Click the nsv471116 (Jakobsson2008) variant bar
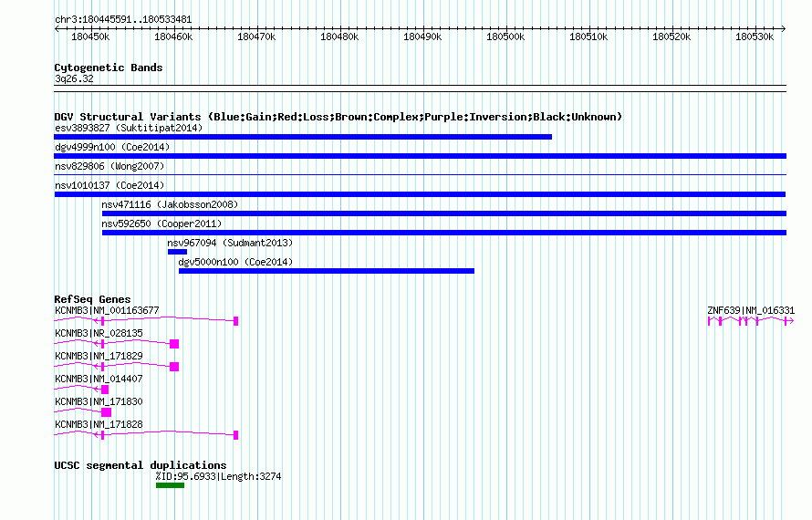Viewport: 812px width, 520px height. pyautogui.click(x=444, y=213)
